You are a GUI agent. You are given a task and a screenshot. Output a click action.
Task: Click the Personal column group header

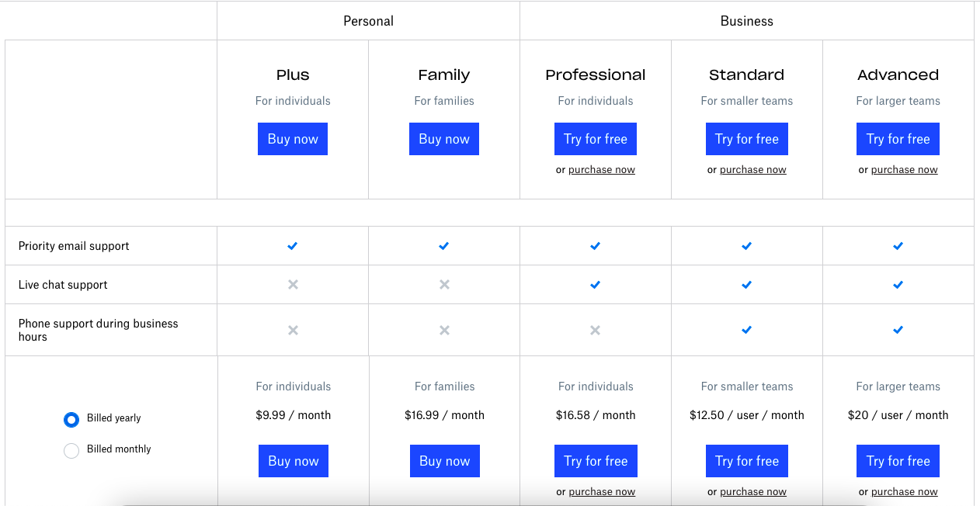tap(368, 21)
